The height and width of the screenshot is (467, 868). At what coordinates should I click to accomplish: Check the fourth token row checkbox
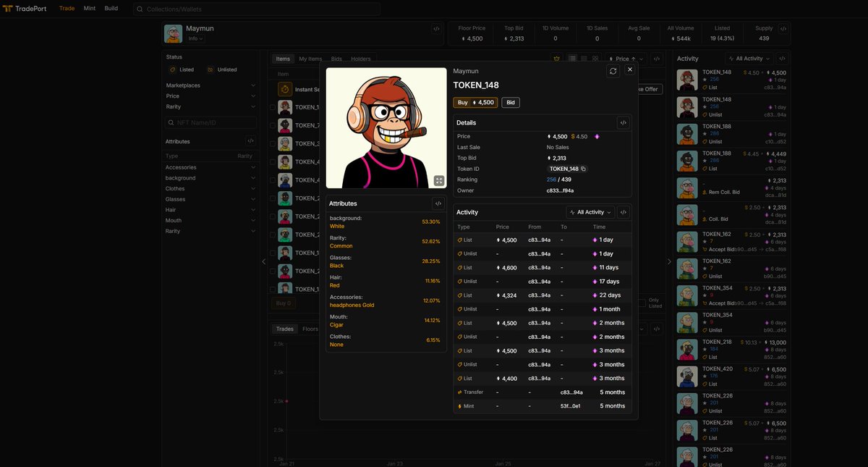[x=273, y=161]
